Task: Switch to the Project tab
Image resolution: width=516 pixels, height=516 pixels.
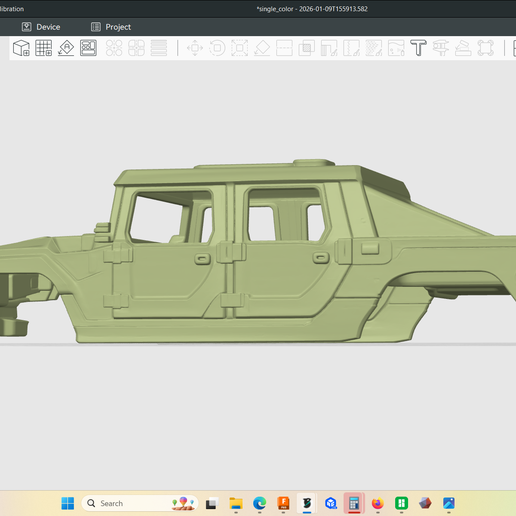Action: [111, 27]
